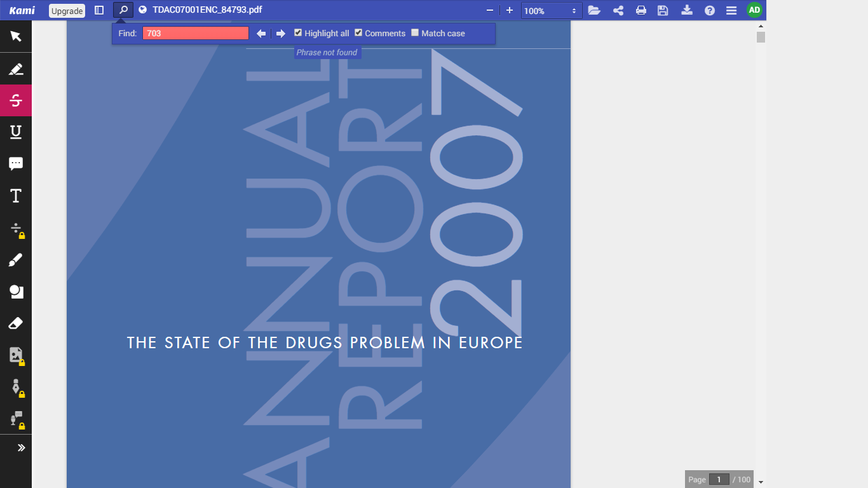Select the Eraser tool
Image resolution: width=868 pixels, height=488 pixels.
16,323
